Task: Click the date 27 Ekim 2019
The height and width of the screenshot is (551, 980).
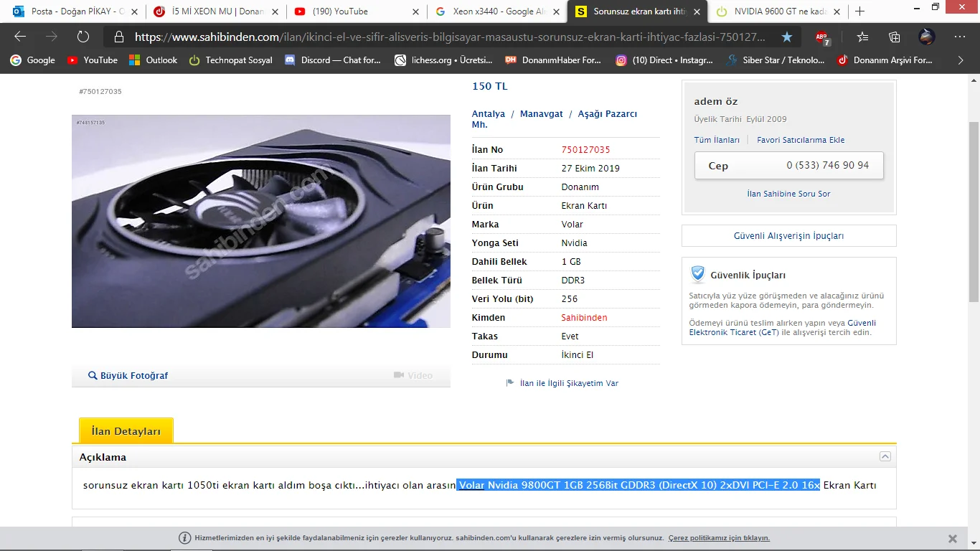Action: point(590,169)
